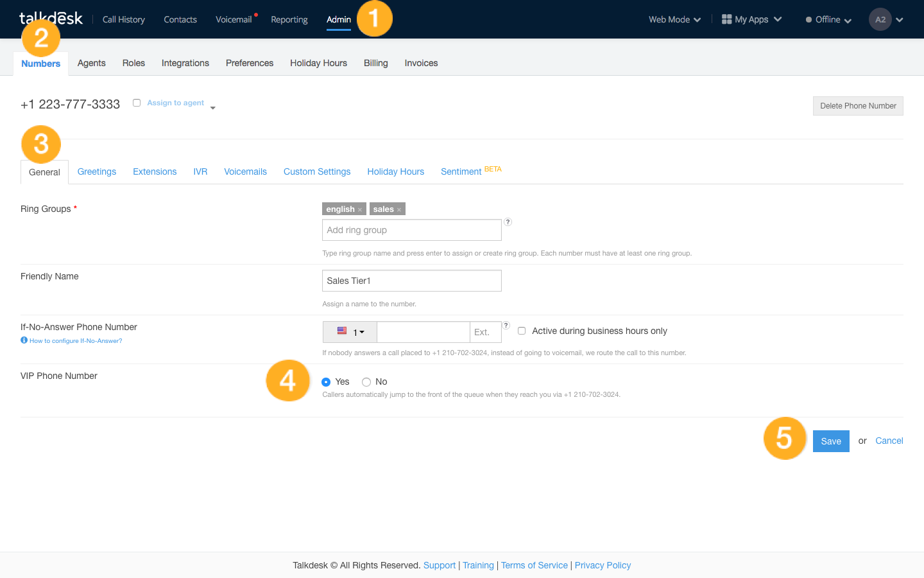Open the ring group help question mark

click(x=508, y=222)
